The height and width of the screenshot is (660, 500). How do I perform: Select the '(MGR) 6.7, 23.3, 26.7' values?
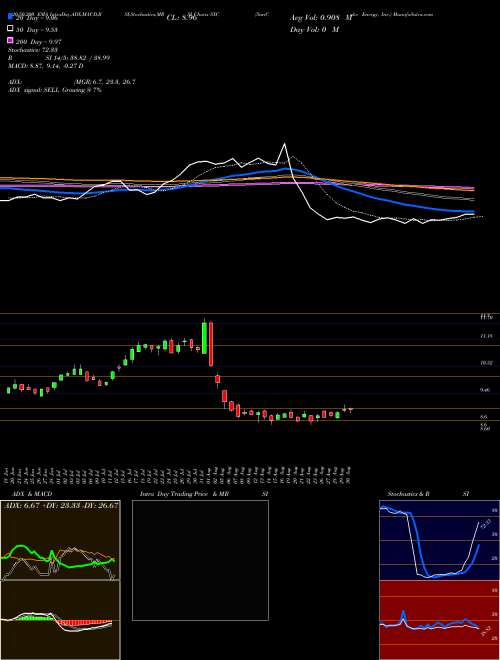(104, 82)
